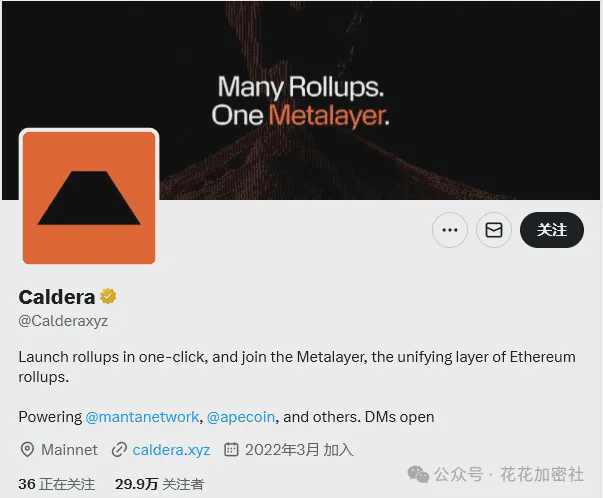Click the @Calderaxyz handle text
This screenshot has width=603, height=498.
(63, 321)
